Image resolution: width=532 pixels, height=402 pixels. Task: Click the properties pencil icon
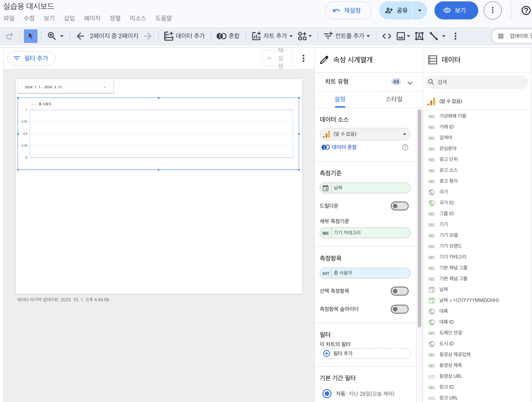324,60
